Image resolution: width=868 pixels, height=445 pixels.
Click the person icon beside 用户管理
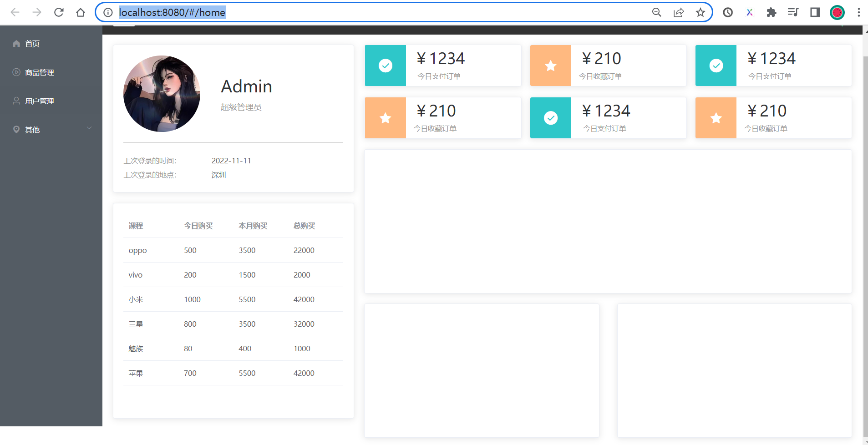(16, 101)
